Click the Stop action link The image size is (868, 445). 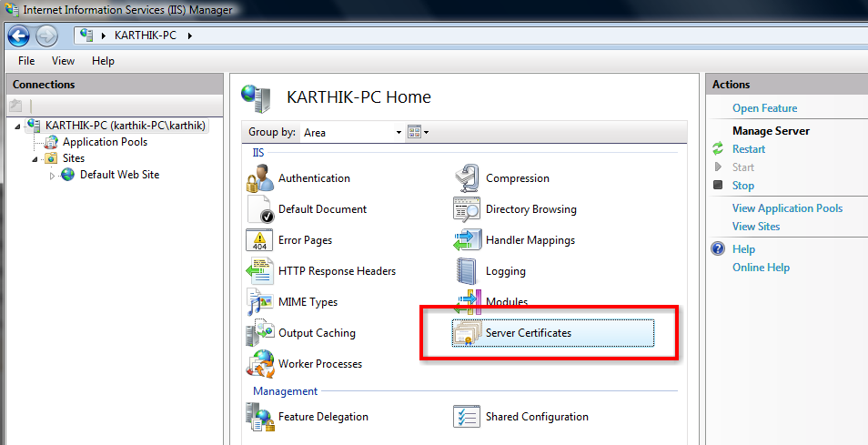(x=742, y=186)
